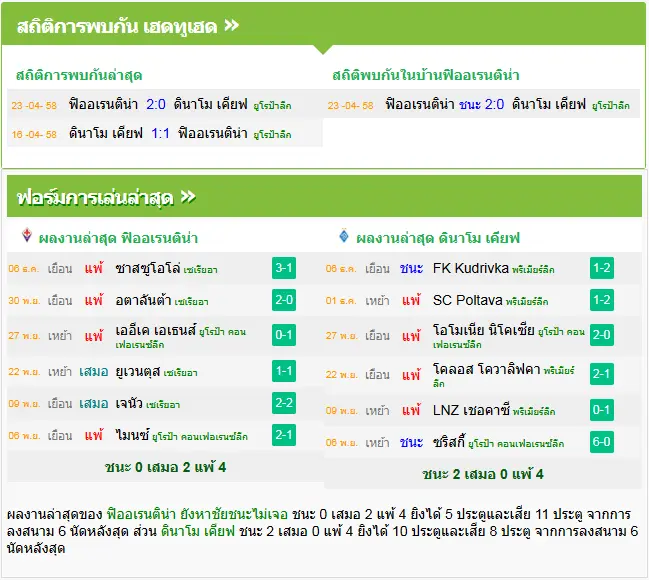The width and height of the screenshot is (649, 580).
Task: Click the 6-0 score badge for ซริสกี้
Action: (601, 442)
